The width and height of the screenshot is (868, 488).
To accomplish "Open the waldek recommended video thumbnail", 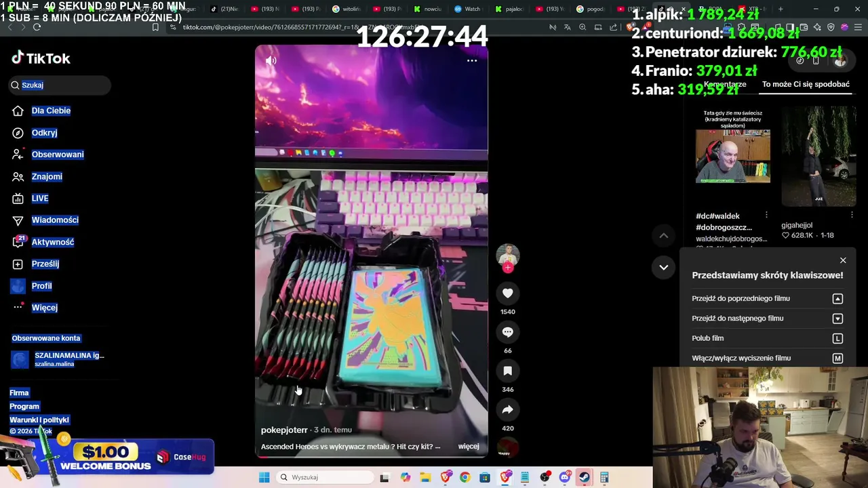I will click(732, 156).
